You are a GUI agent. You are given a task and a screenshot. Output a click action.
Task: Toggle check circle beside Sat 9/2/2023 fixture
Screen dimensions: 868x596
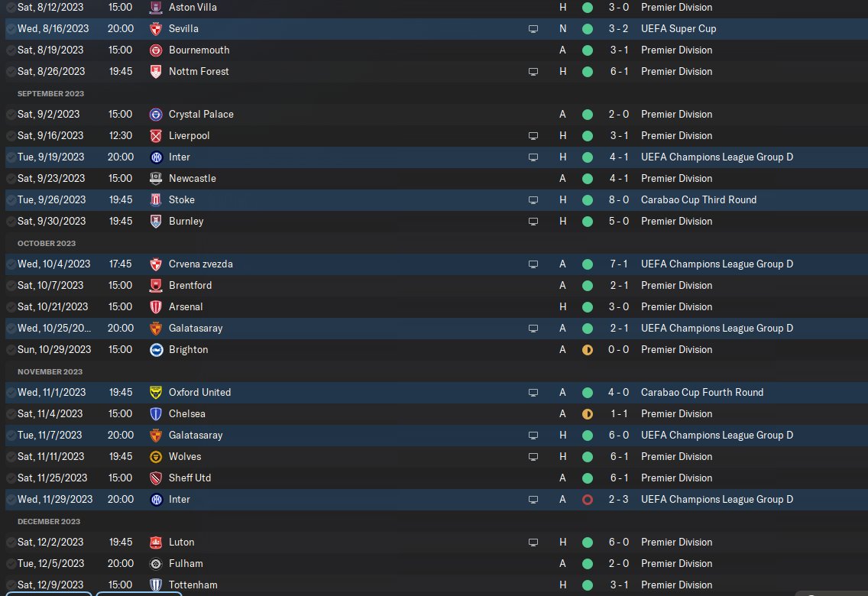tap(11, 114)
